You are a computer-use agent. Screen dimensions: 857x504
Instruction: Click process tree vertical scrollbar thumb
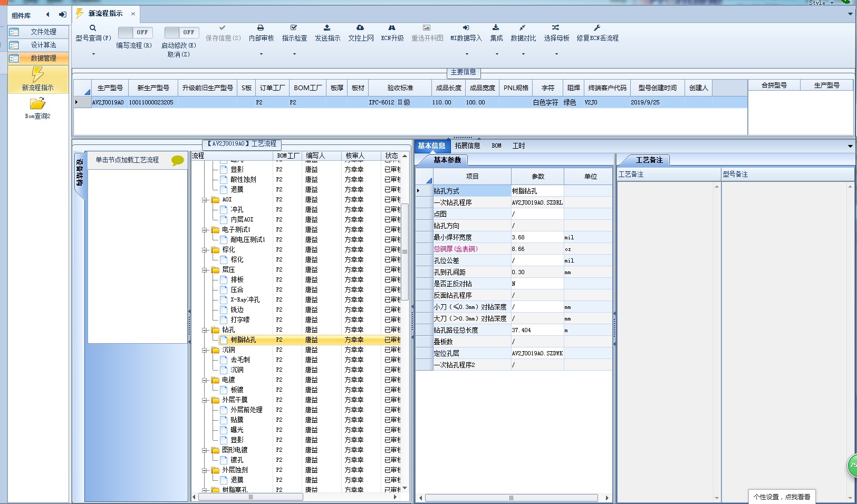click(x=405, y=251)
